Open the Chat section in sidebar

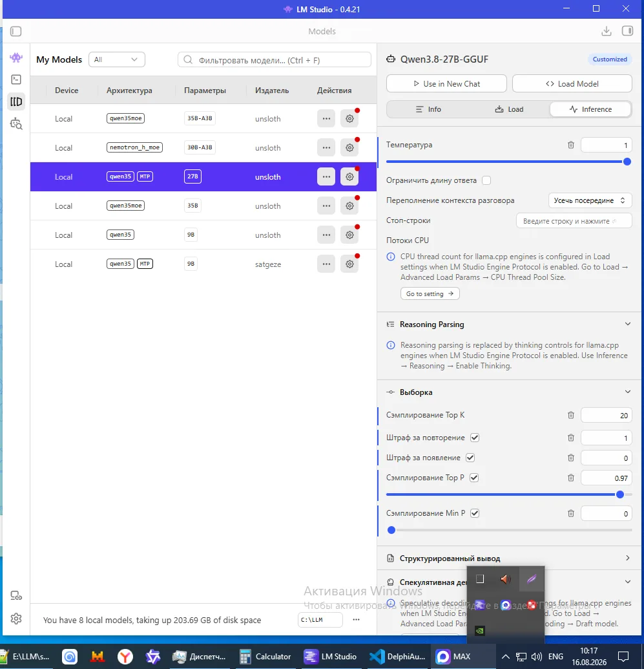click(16, 57)
